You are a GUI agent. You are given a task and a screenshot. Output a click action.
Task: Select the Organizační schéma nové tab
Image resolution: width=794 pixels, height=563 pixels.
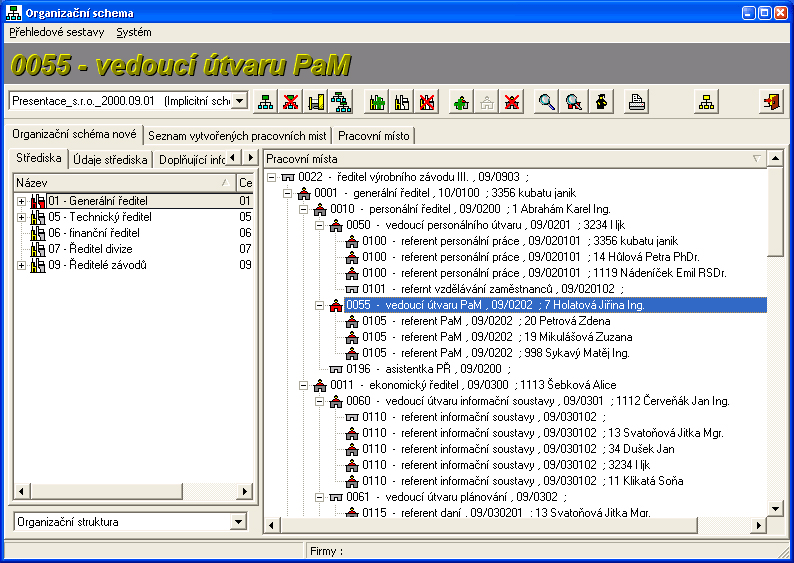[x=74, y=134]
